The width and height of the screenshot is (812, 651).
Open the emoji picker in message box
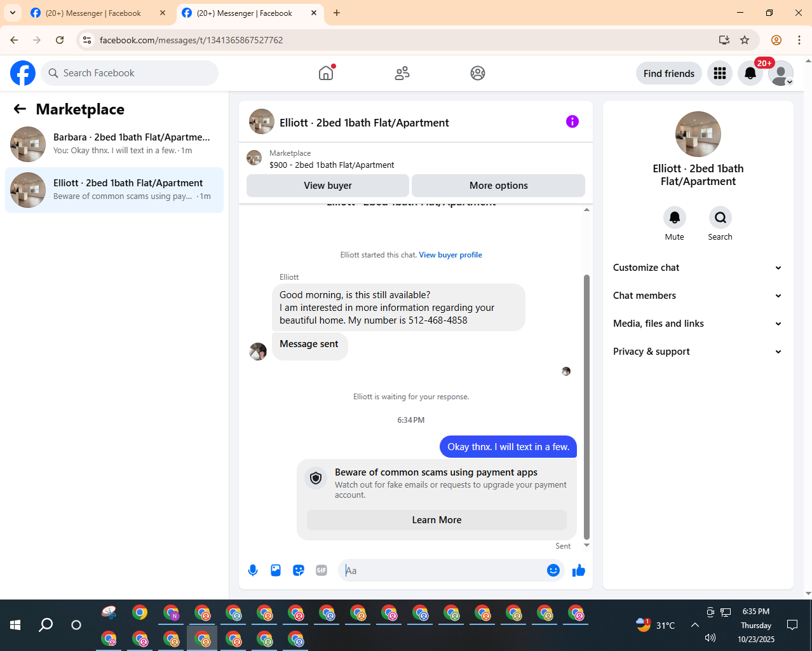click(x=553, y=570)
